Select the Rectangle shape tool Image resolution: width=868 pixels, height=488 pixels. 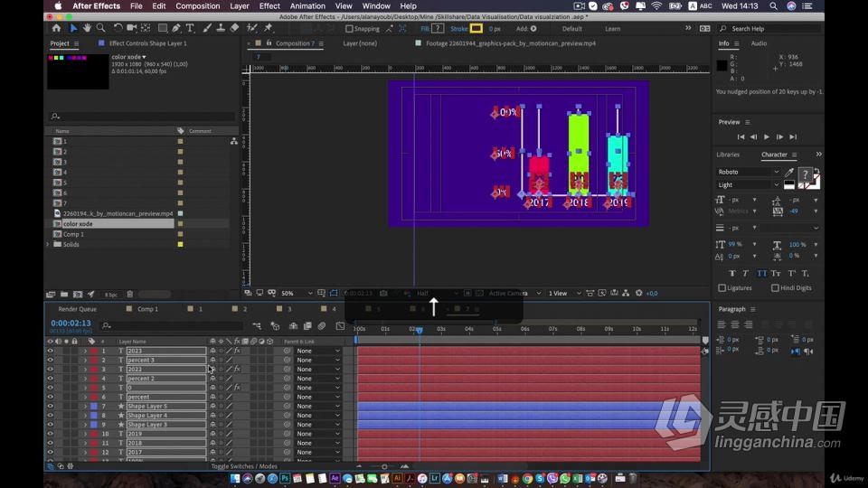coord(163,28)
